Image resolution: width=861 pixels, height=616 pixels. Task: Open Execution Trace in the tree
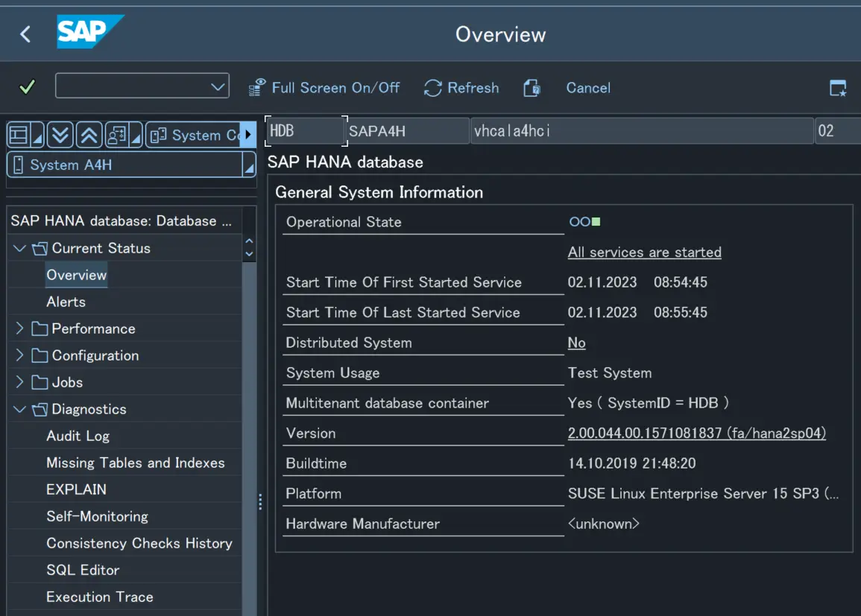click(x=100, y=597)
